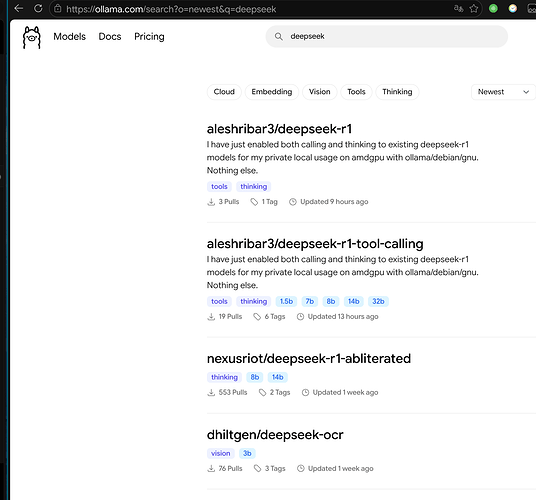Toggle the Vision filter chip
Image resolution: width=536 pixels, height=500 pixels.
(319, 92)
